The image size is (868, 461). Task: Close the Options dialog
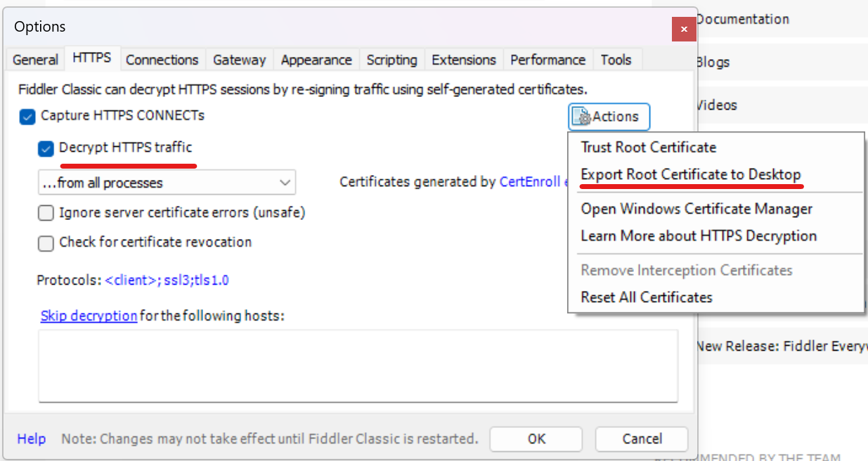683,29
